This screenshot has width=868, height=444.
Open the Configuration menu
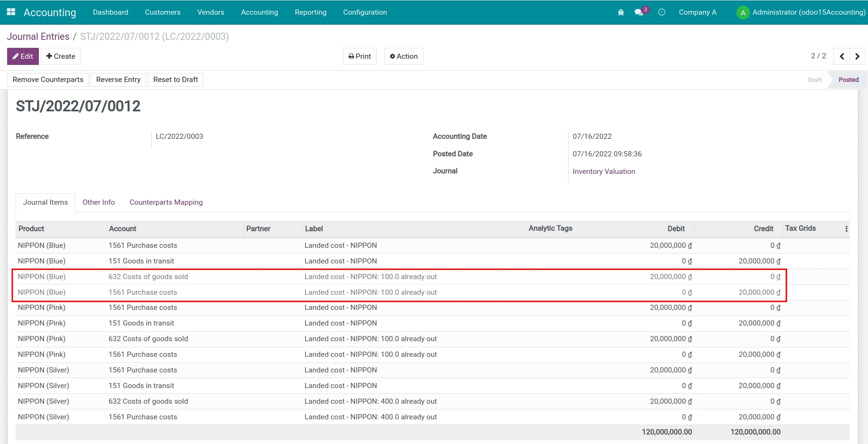365,12
